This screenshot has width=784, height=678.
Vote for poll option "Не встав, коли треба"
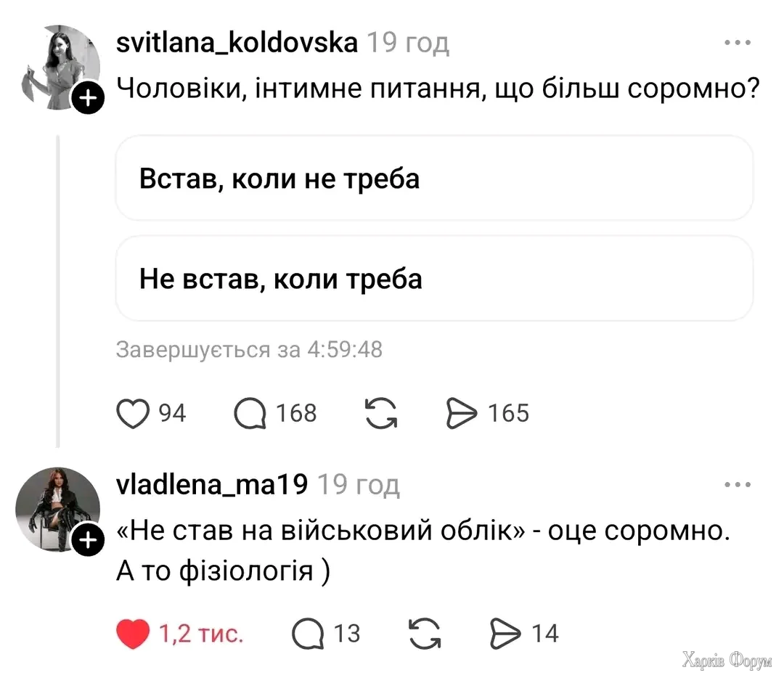tap(434, 279)
